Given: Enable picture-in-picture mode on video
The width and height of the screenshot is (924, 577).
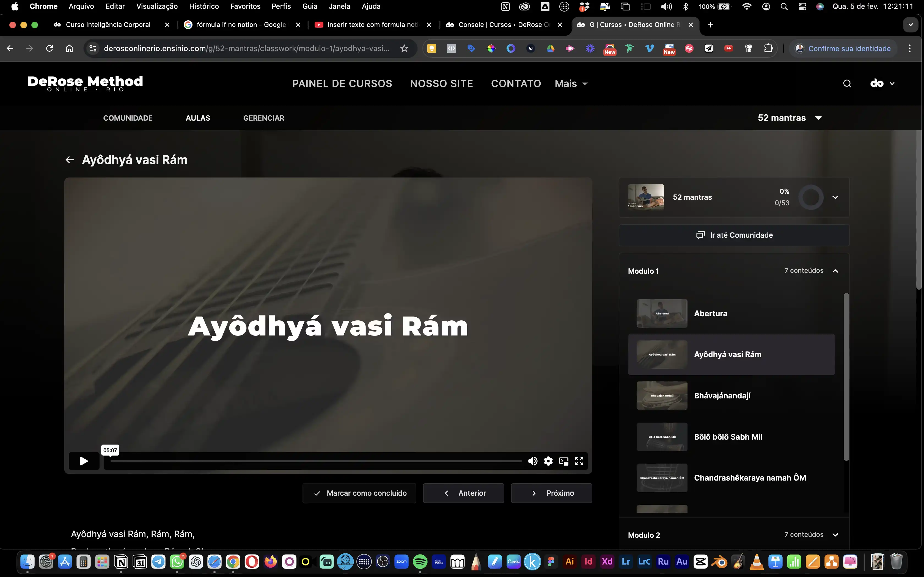Looking at the screenshot, I should point(563,461).
